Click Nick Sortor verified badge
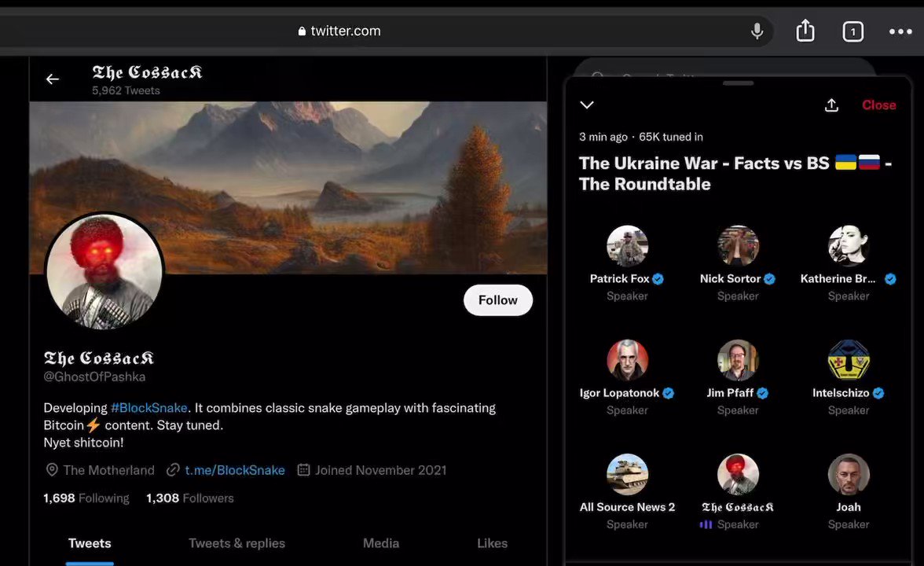The height and width of the screenshot is (566, 924). (x=770, y=279)
